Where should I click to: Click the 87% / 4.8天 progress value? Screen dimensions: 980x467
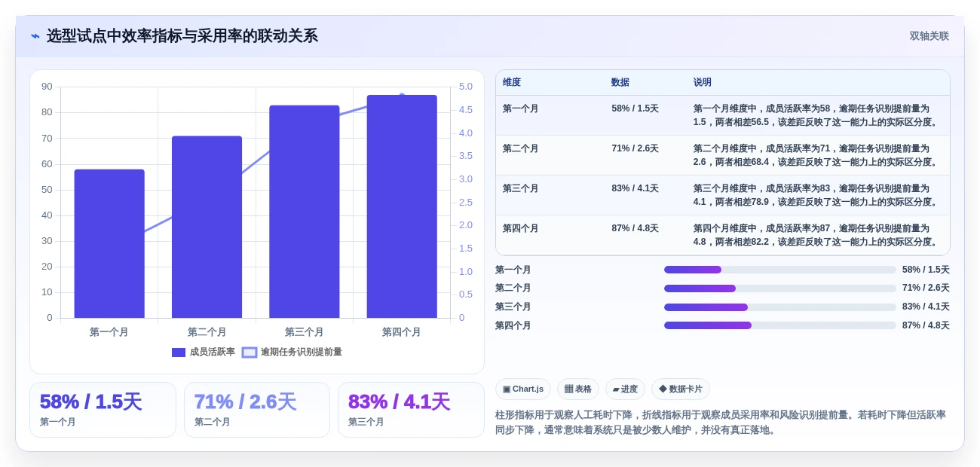coord(926,325)
